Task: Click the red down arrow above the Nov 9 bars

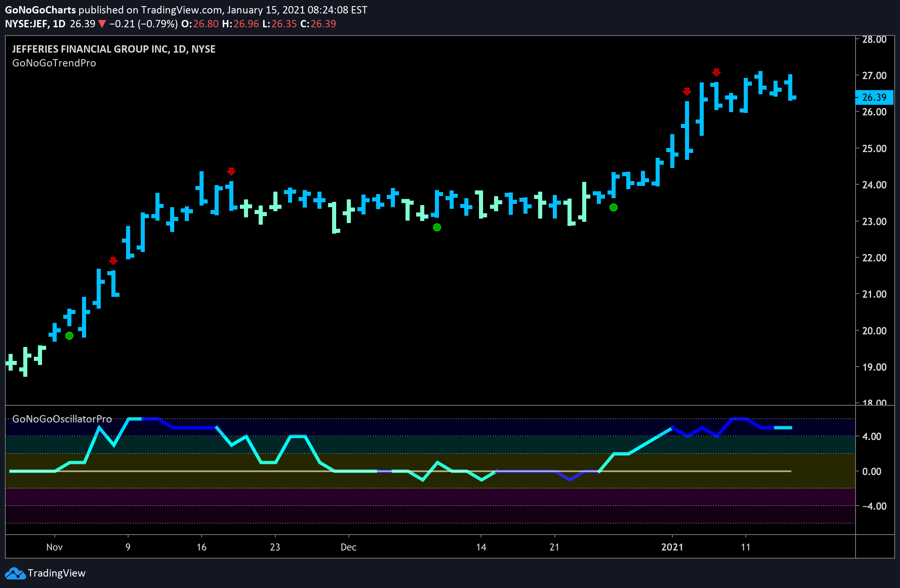Action: pos(113,261)
